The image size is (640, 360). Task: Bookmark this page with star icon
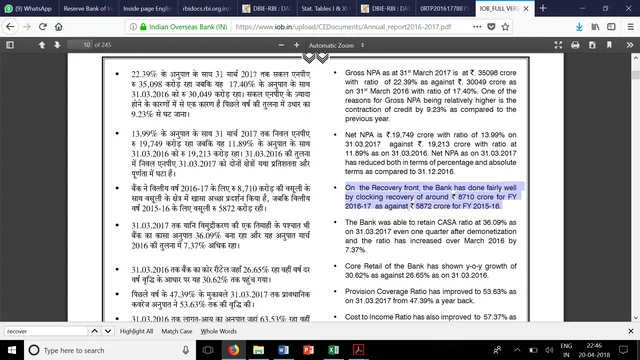(x=505, y=27)
